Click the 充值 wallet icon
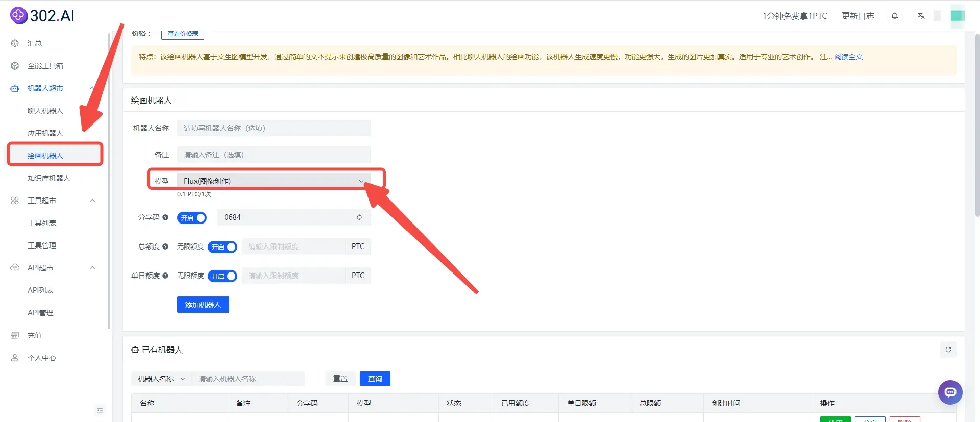This screenshot has width=980, height=422. pyautogui.click(x=15, y=335)
